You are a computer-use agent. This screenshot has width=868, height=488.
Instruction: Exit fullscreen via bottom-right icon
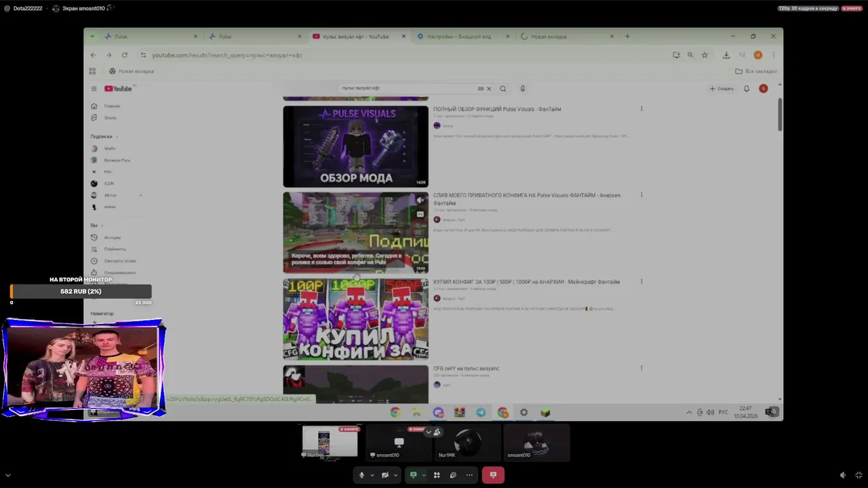click(x=859, y=475)
